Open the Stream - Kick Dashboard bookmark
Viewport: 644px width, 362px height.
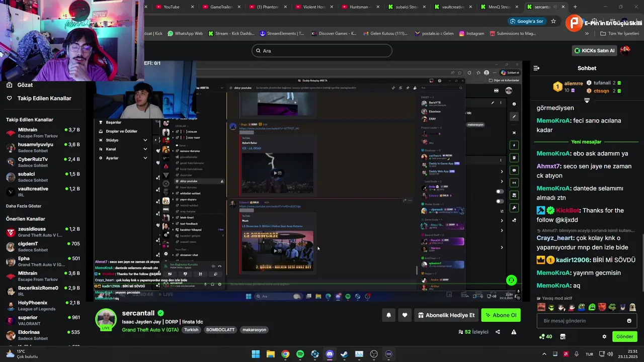[231, 34]
